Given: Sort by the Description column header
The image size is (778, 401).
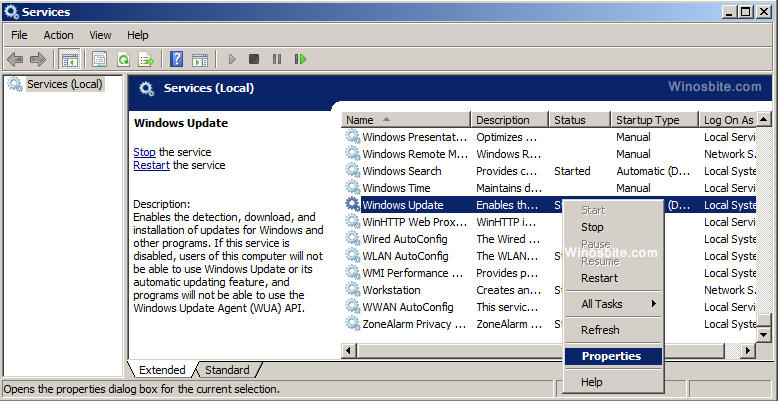Looking at the screenshot, I should (x=510, y=120).
